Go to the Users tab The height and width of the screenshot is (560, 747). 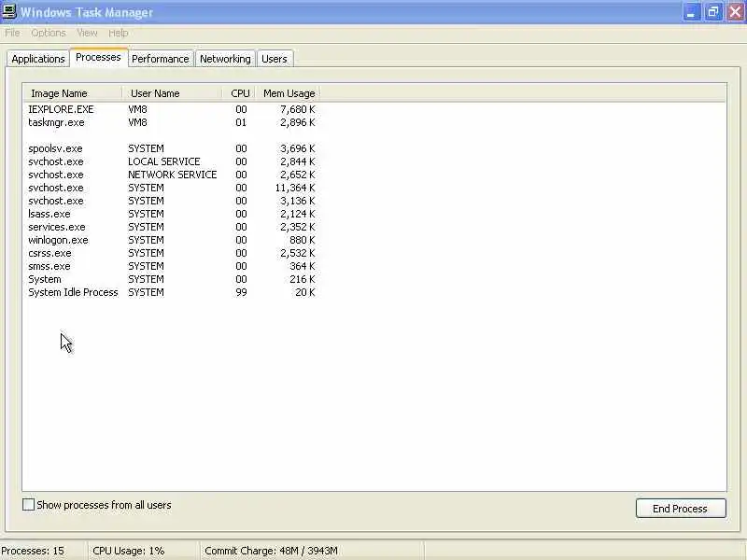(275, 59)
